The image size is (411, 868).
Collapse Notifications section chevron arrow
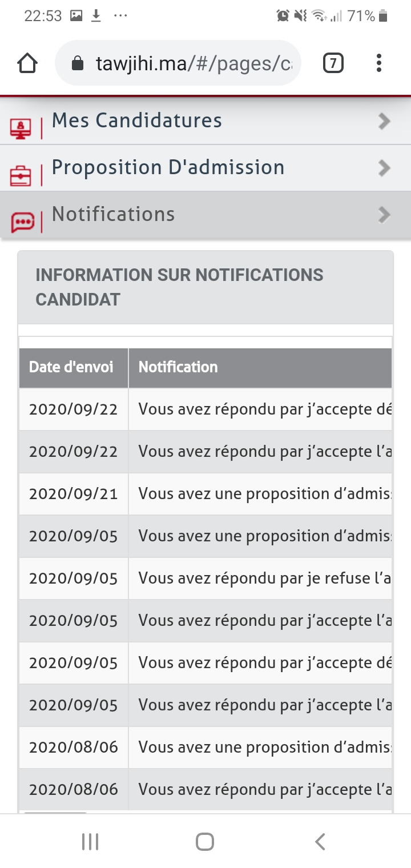click(x=384, y=215)
